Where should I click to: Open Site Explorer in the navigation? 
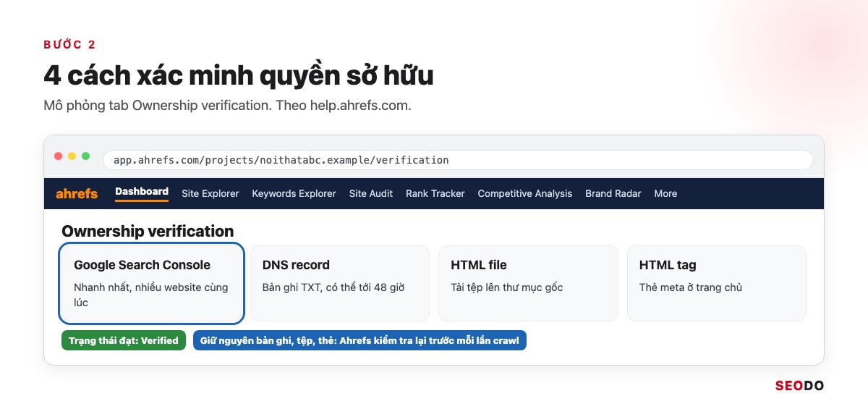pos(210,193)
